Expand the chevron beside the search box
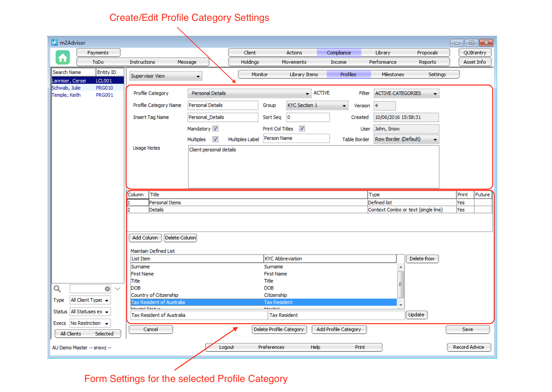Image resolution: width=552 pixels, height=392 pixels. (118, 289)
